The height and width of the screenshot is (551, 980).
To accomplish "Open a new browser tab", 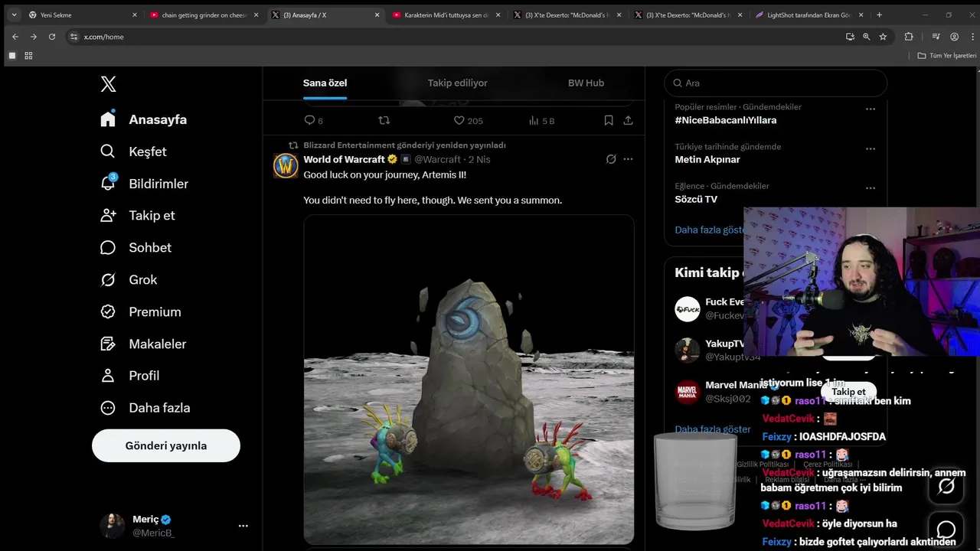I will point(879,15).
